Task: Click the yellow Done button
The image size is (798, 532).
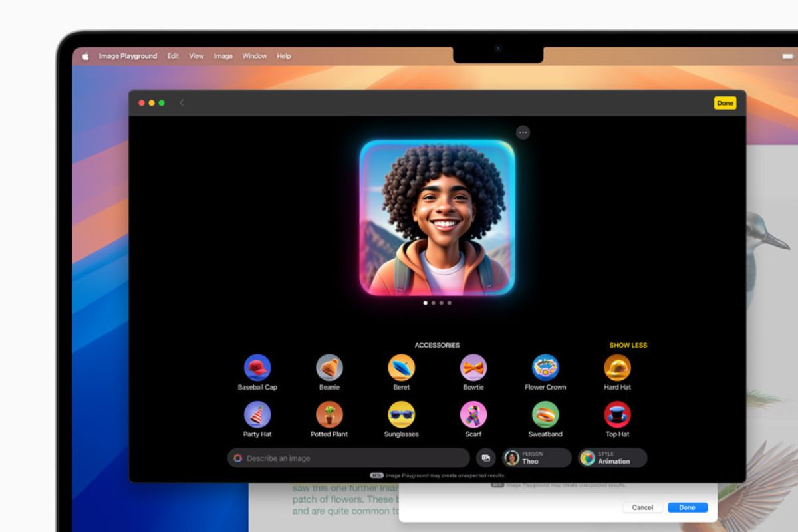Action: tap(725, 103)
